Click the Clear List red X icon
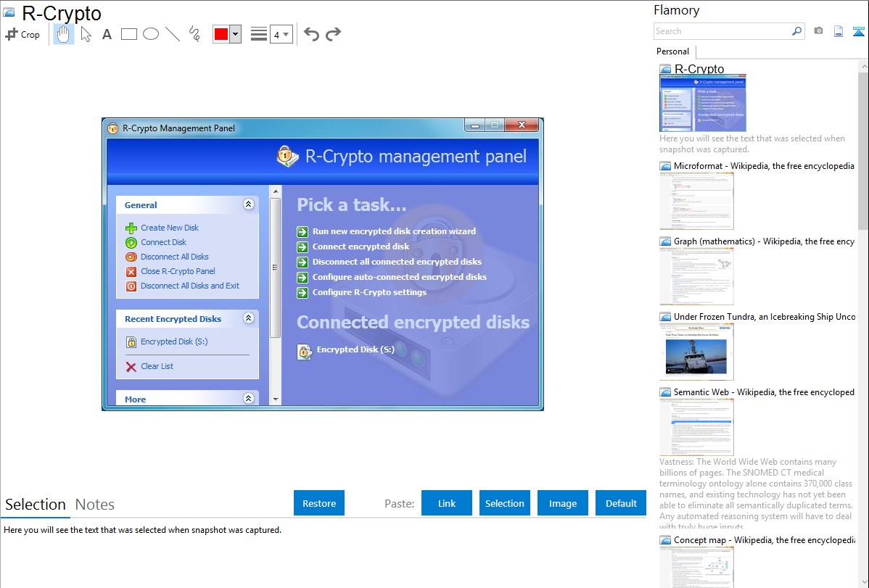The image size is (869, 588). (131, 366)
